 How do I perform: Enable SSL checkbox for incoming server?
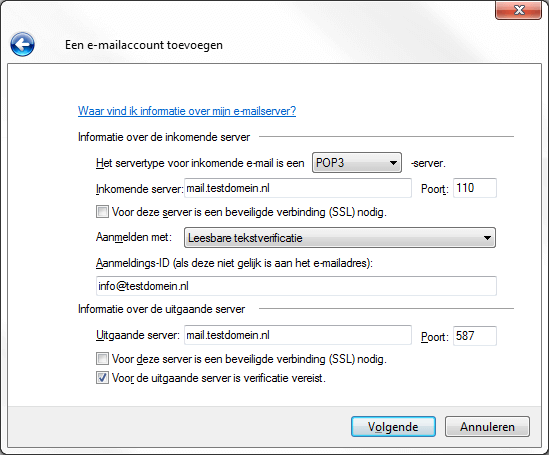(102, 212)
